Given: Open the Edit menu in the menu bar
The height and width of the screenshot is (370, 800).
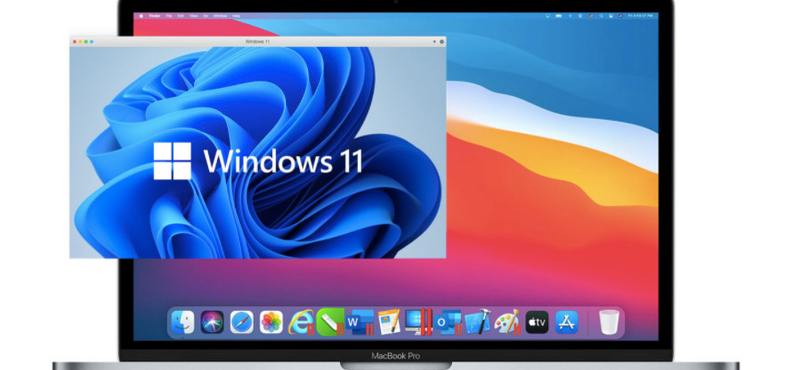Looking at the screenshot, I should pyautogui.click(x=181, y=16).
